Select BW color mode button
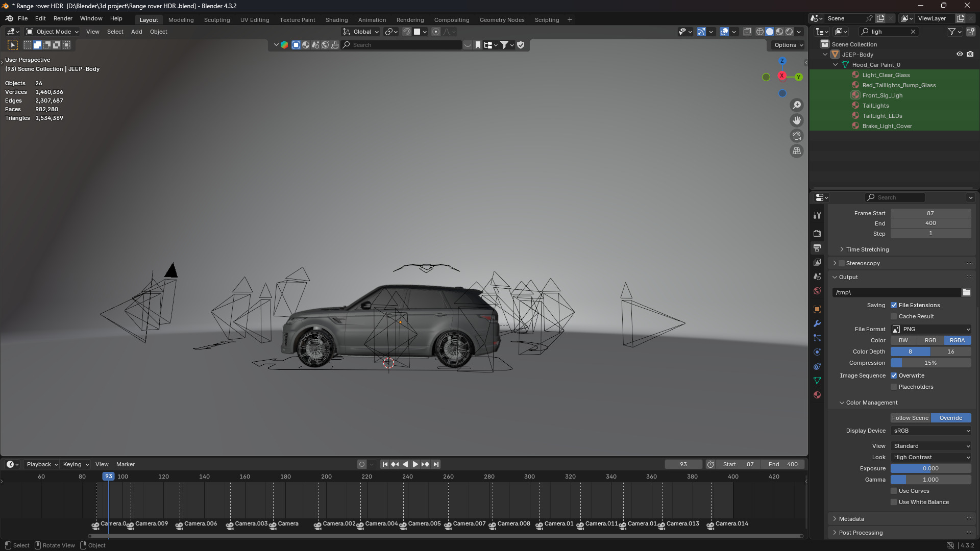Viewport: 980px width, 551px height. tap(903, 340)
